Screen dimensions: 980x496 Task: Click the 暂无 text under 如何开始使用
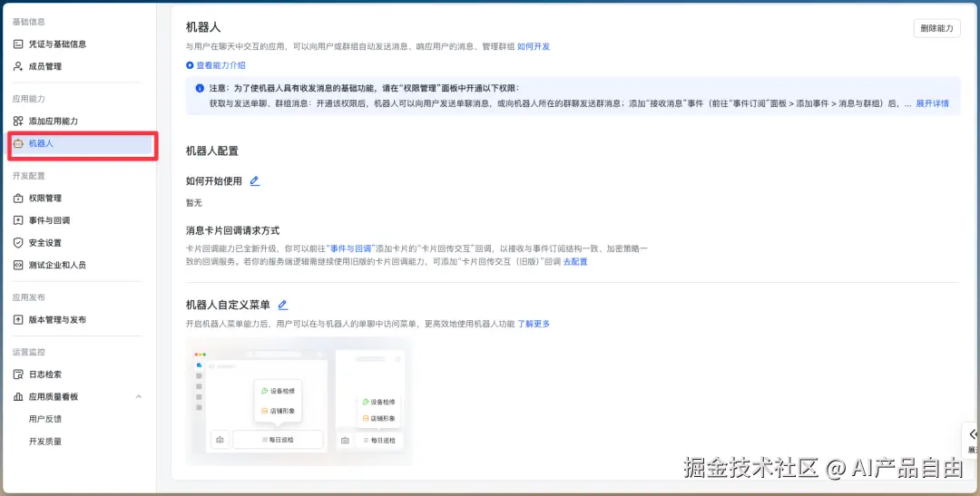pyautogui.click(x=194, y=203)
